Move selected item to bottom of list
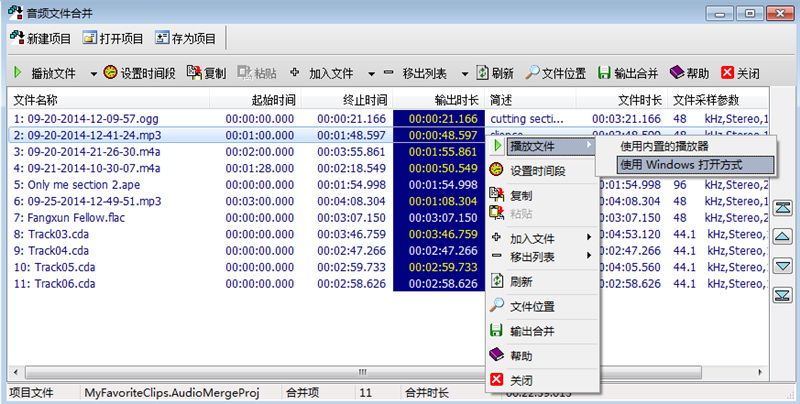 pyautogui.click(x=783, y=295)
